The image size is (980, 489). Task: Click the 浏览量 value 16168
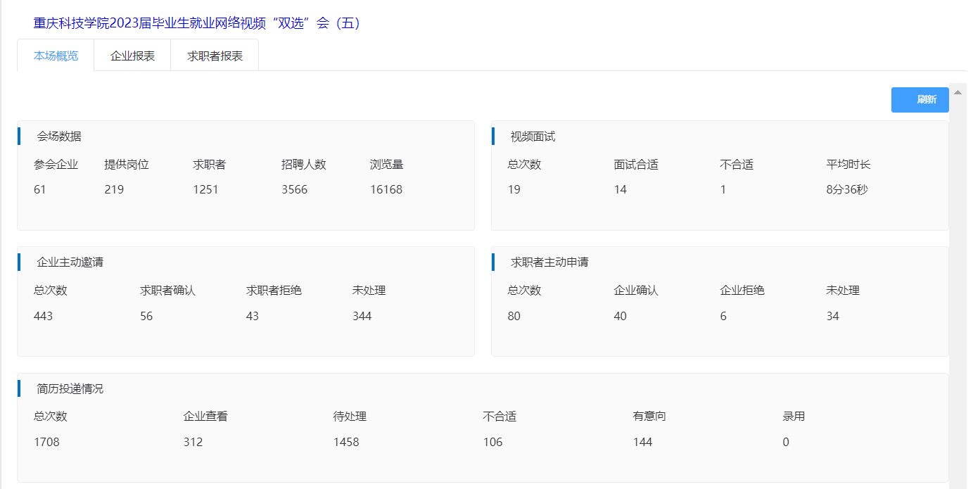(386, 189)
